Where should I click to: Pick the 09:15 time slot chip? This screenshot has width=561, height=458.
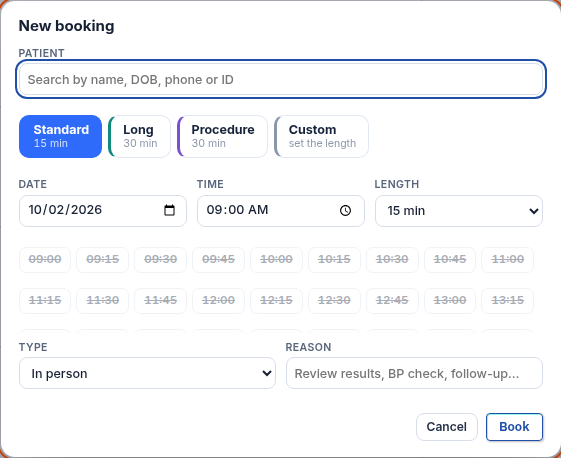[102, 260]
